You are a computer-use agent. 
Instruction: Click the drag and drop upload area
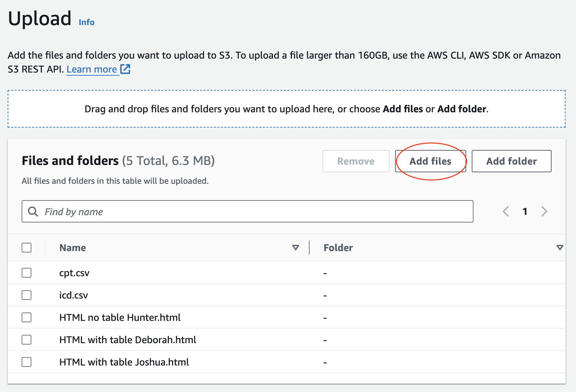point(286,108)
